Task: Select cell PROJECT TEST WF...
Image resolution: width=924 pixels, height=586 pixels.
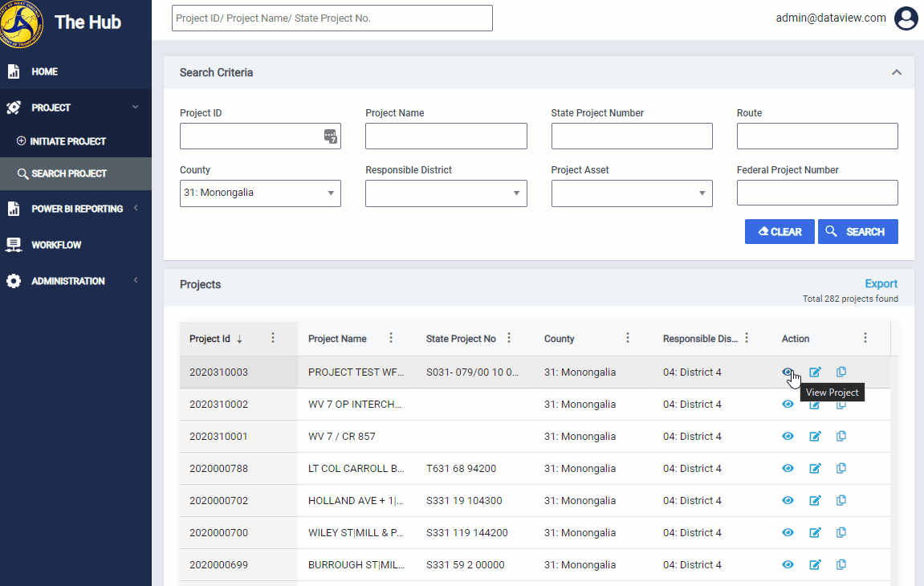Action: [356, 372]
